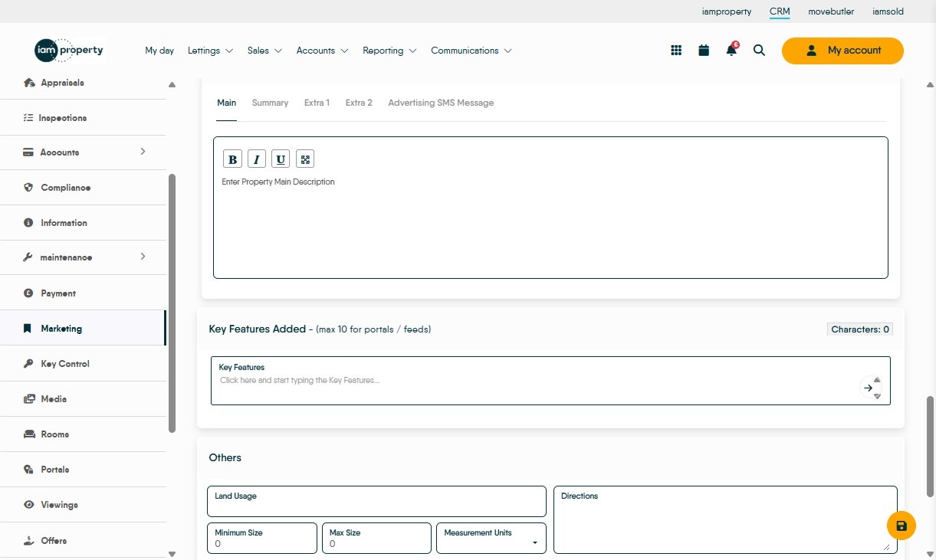Screen dimensions: 936x560
Task: Click the search magnifier icon
Action: point(759,51)
